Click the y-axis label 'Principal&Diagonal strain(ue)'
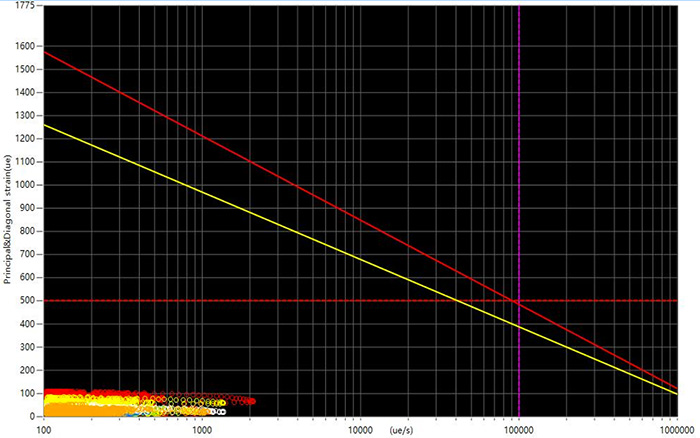This screenshot has width=700, height=438. pos(7,219)
